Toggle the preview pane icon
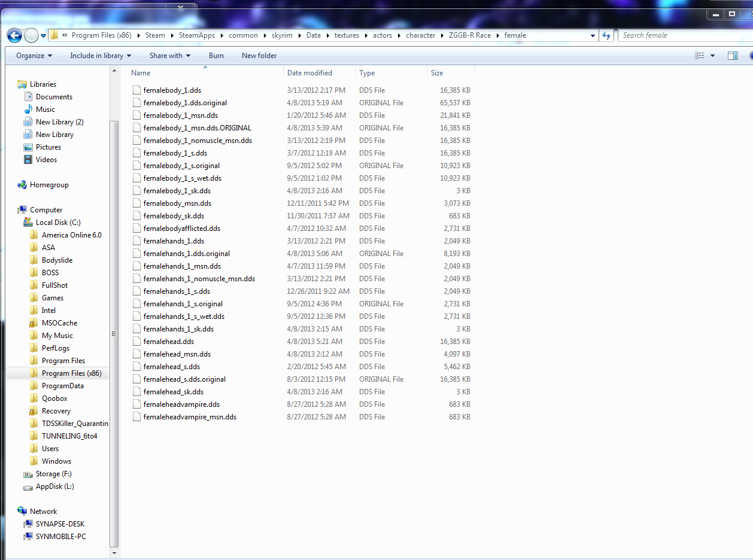753x560 pixels. [732, 56]
